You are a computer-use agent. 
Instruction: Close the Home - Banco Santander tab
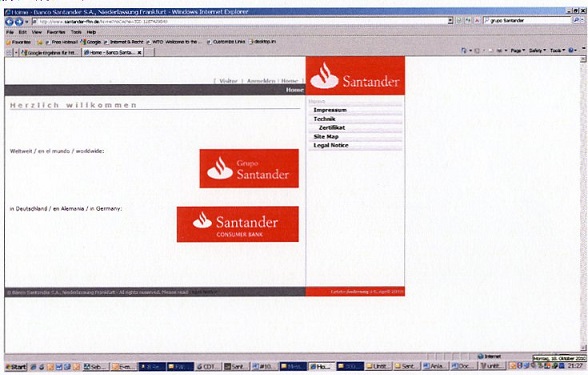tap(139, 53)
